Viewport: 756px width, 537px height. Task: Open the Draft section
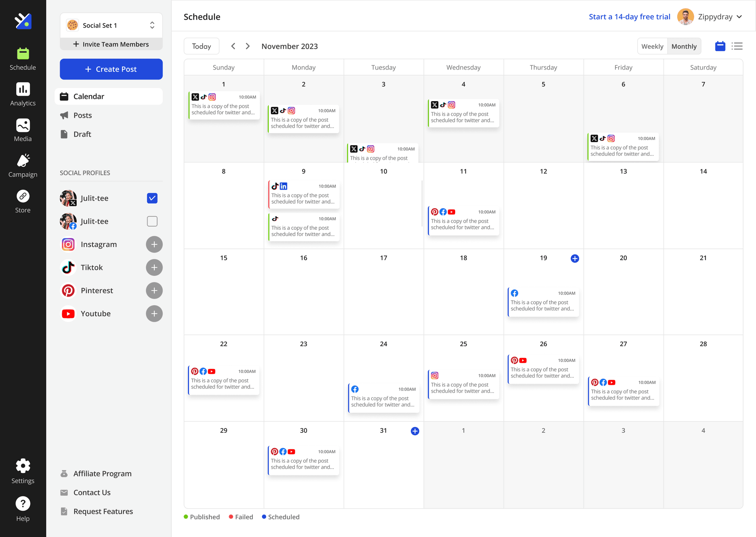tap(82, 134)
